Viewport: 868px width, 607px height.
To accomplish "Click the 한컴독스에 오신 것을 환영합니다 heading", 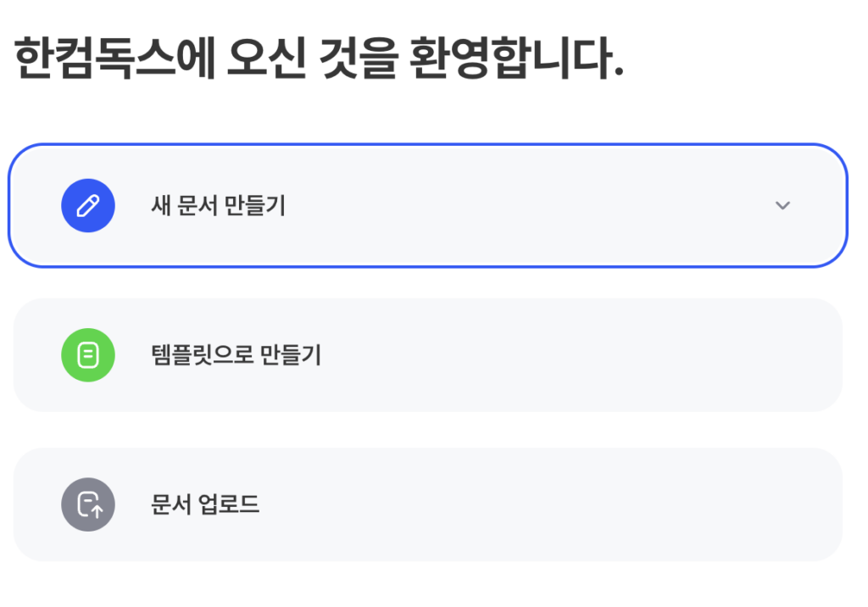I will [319, 59].
